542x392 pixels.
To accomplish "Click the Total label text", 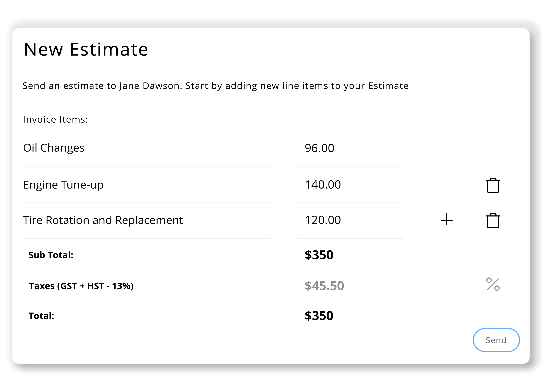I will click(x=41, y=316).
